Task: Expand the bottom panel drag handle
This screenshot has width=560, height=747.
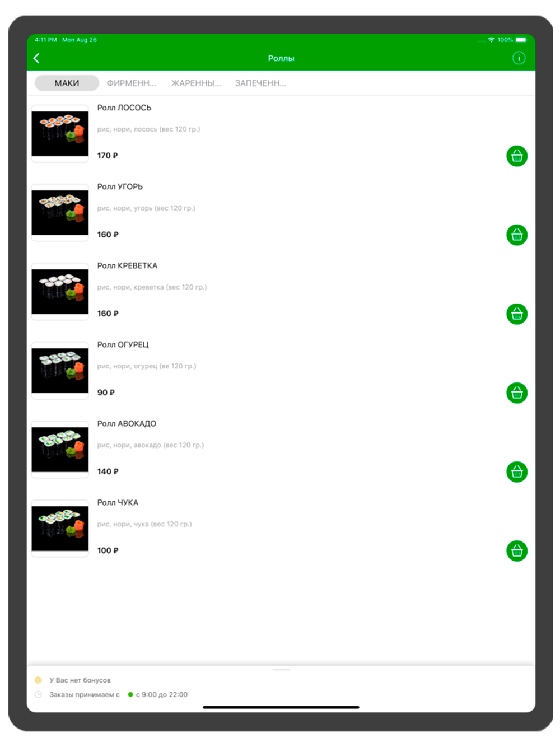Action: pos(281,670)
